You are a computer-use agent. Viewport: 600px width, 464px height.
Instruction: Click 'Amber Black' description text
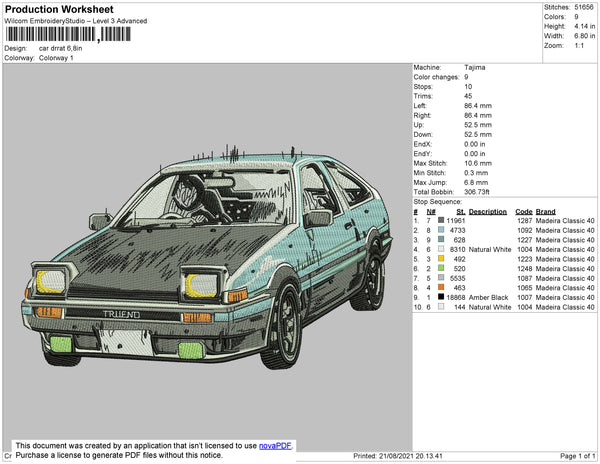pos(488,297)
